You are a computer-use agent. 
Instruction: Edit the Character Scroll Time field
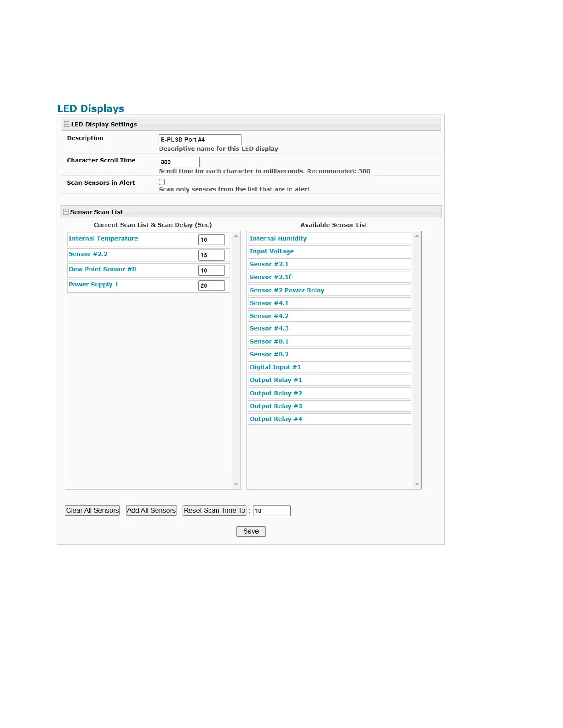(179, 162)
